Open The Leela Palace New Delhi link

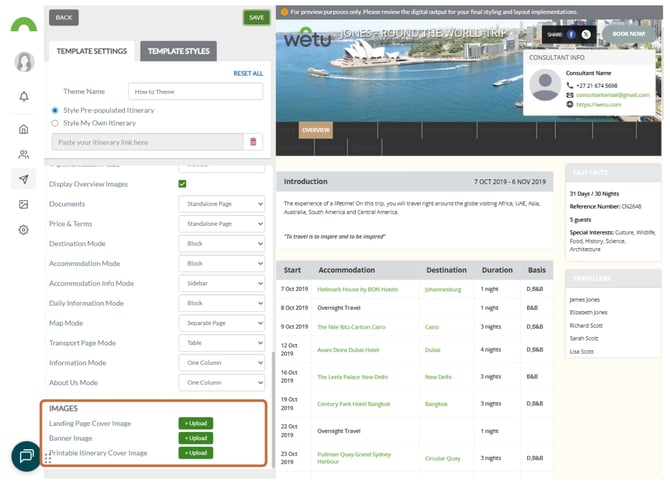point(353,377)
